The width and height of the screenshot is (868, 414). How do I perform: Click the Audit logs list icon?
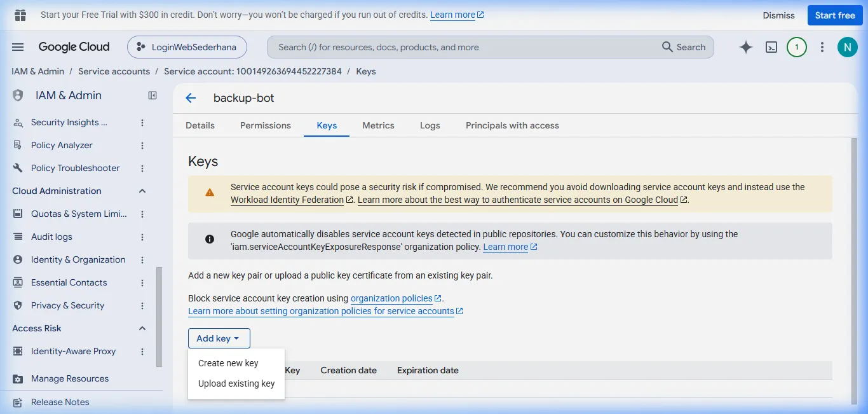(18, 237)
